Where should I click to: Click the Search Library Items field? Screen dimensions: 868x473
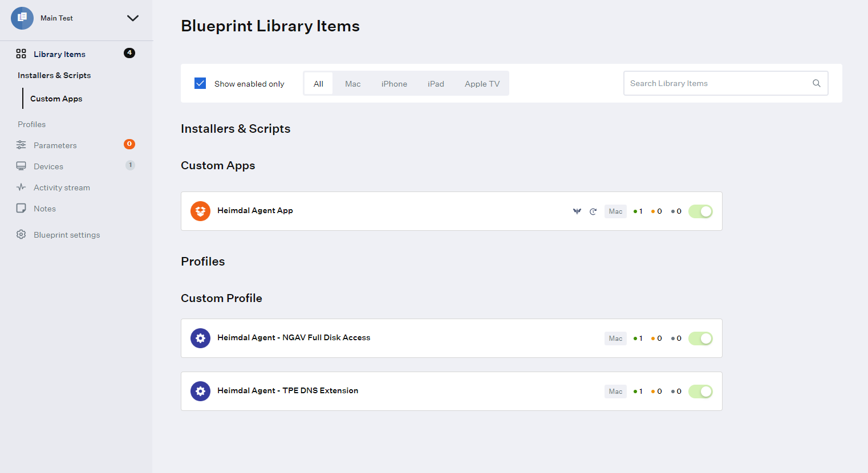[x=725, y=83]
